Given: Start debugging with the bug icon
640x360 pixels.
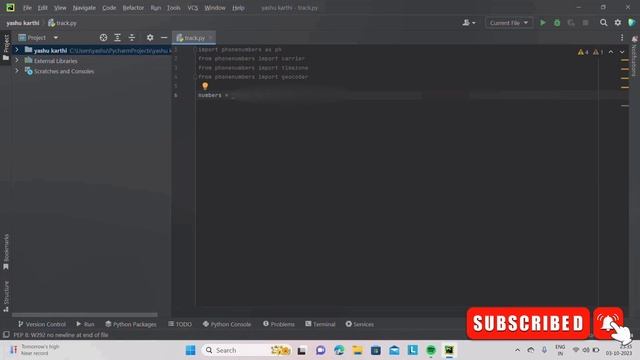Looking at the screenshot, I should (557, 23).
